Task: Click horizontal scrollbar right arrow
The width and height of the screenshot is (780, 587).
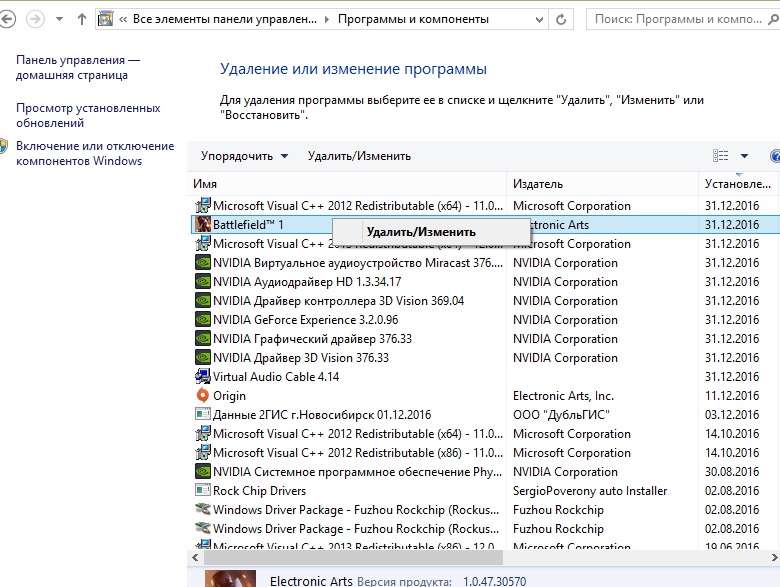Action: click(x=774, y=558)
